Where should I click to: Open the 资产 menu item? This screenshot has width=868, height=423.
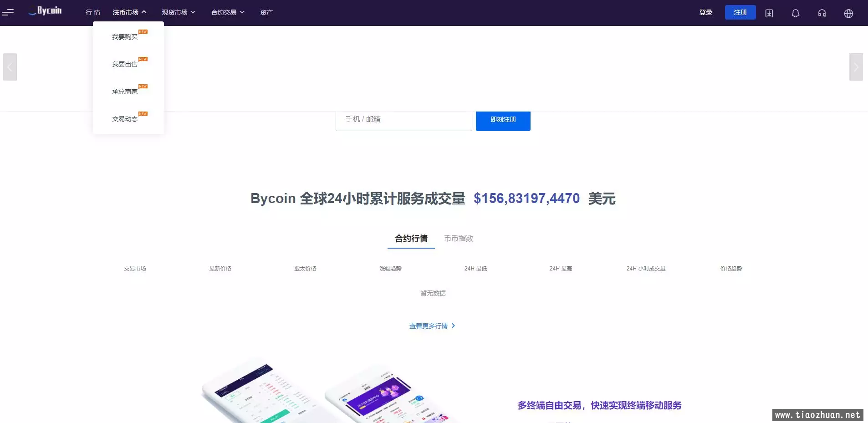click(x=266, y=12)
